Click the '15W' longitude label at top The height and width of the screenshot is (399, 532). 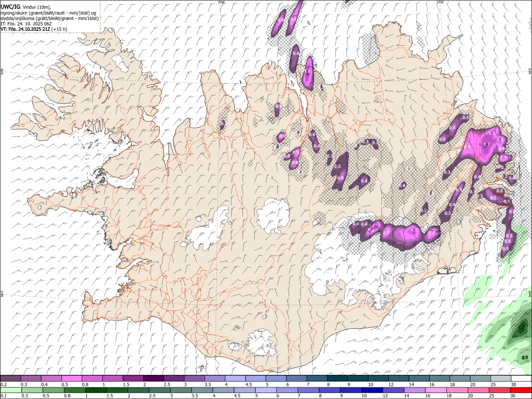point(440,2)
